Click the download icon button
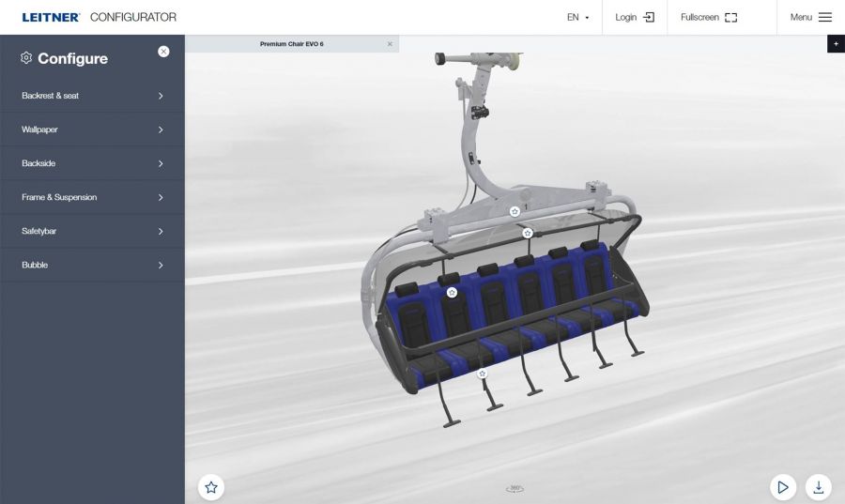This screenshot has height=504, width=845. tap(818, 487)
